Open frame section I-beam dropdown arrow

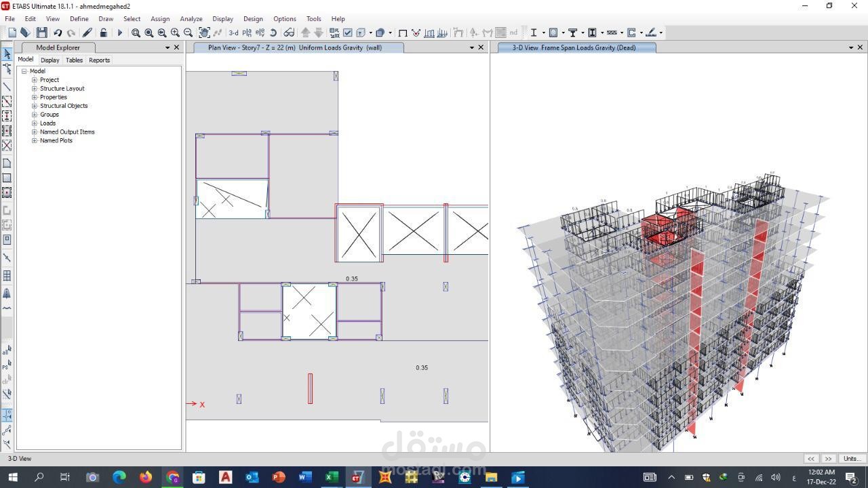click(543, 33)
